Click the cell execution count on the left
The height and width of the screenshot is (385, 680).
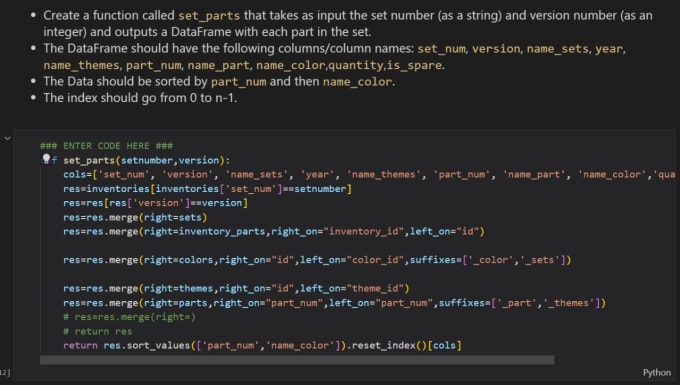click(x=5, y=372)
